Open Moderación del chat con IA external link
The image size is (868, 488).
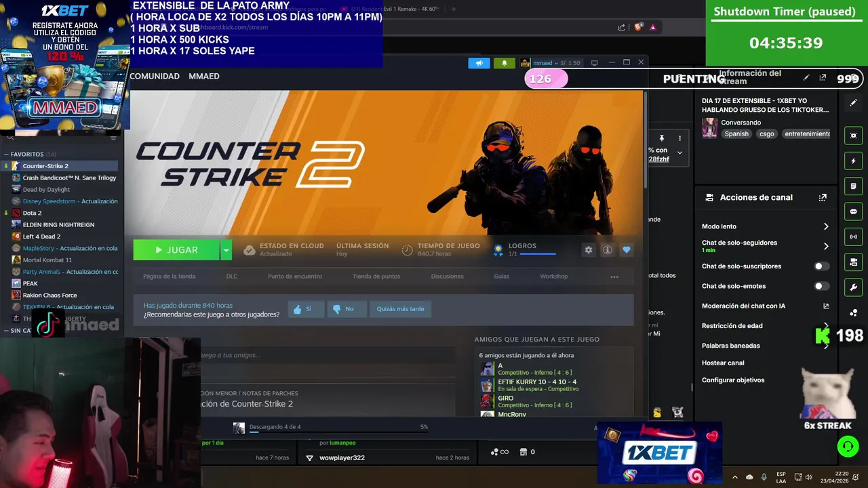(x=826, y=306)
